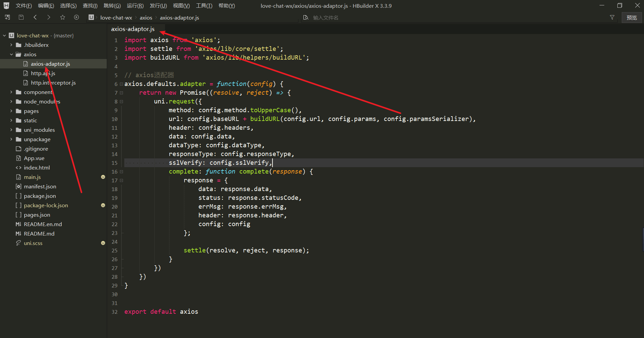Click love-chat-wx in the breadcrumb
This screenshot has height=338, width=644.
click(116, 18)
